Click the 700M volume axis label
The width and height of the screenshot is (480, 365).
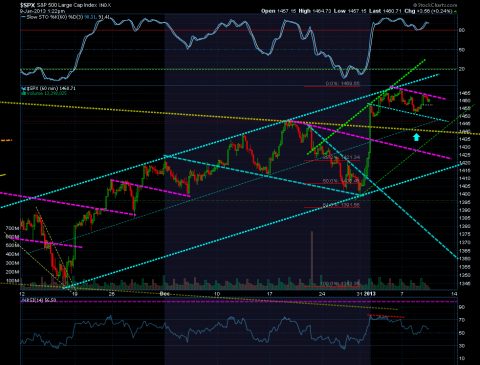(x=12, y=228)
